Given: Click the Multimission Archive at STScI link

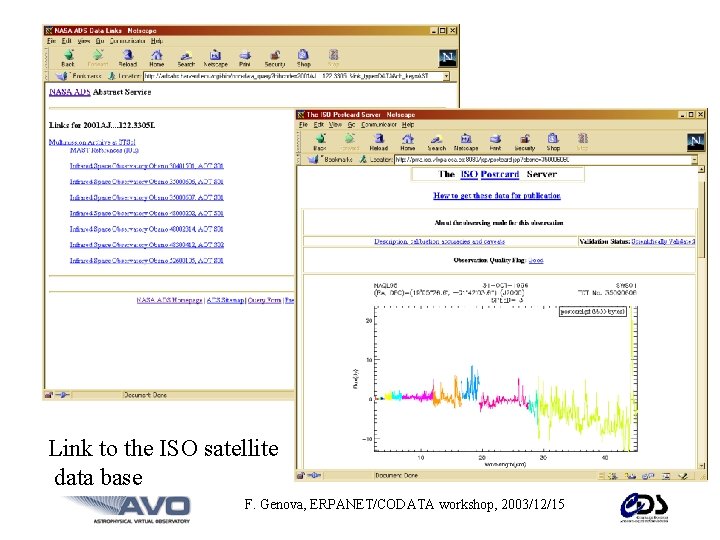Looking at the screenshot, I should (92, 142).
